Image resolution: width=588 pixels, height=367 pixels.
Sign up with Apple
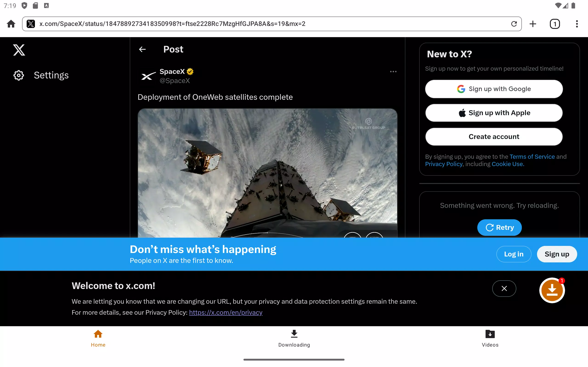(494, 113)
